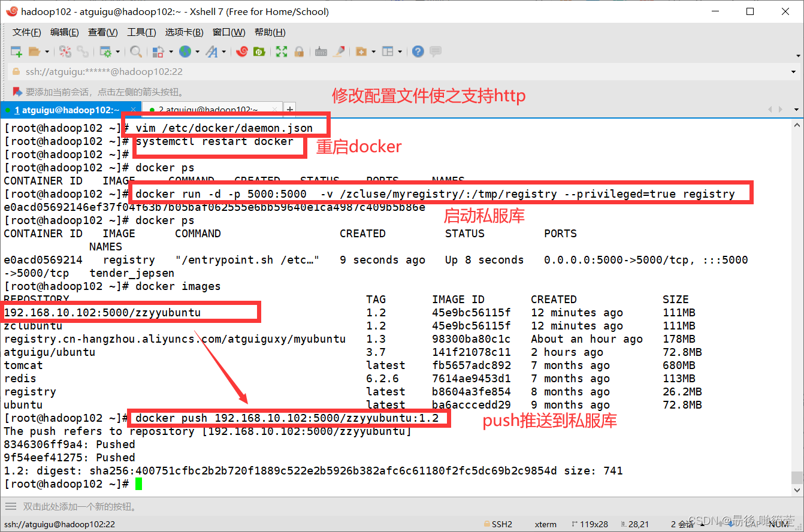
Task: Expand the Font dropdown arrow
Action: click(x=224, y=52)
